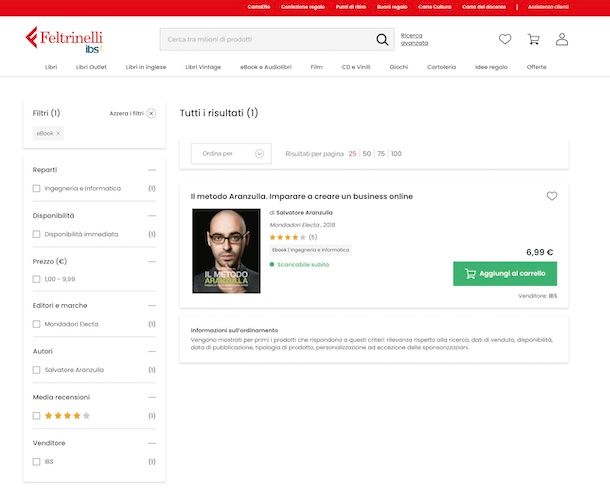
Task: Collapse the Prezzo filter section
Action: click(x=152, y=262)
